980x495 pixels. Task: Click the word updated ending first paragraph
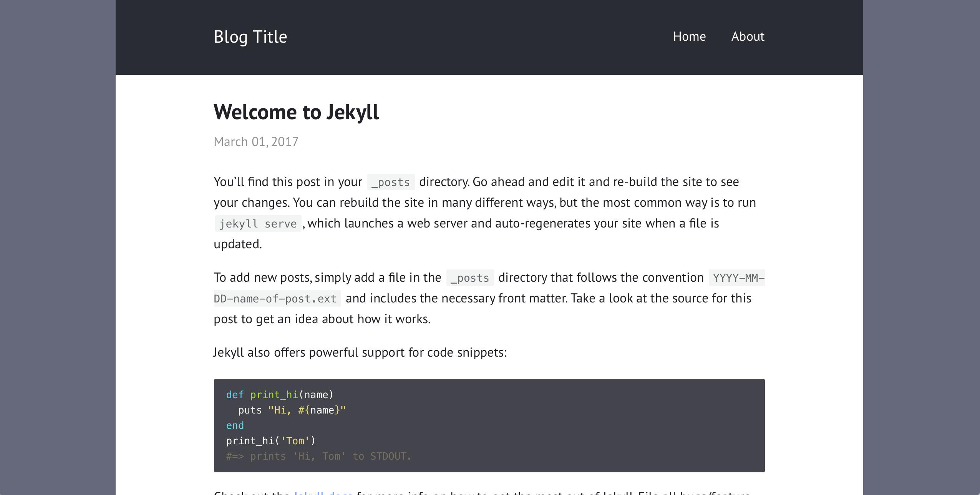click(x=237, y=244)
